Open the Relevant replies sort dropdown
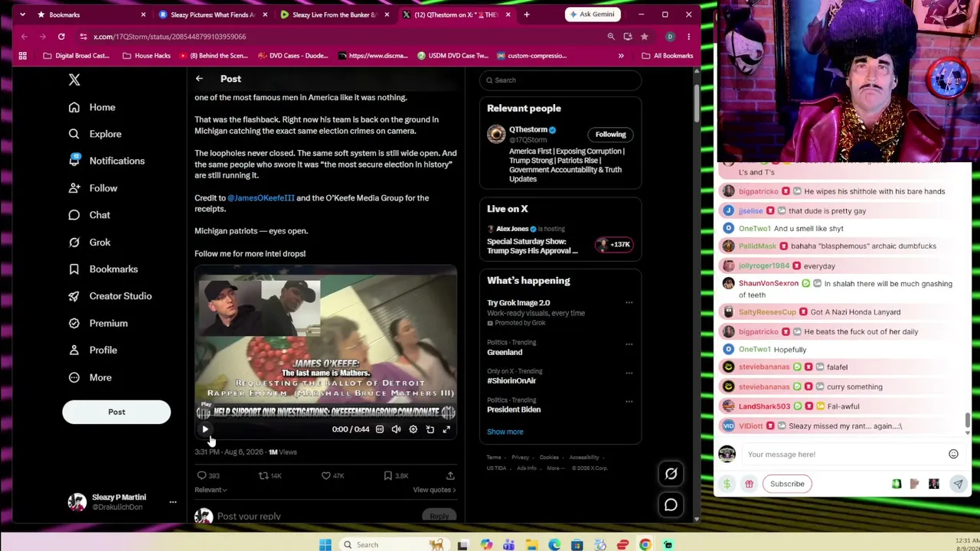 point(211,490)
